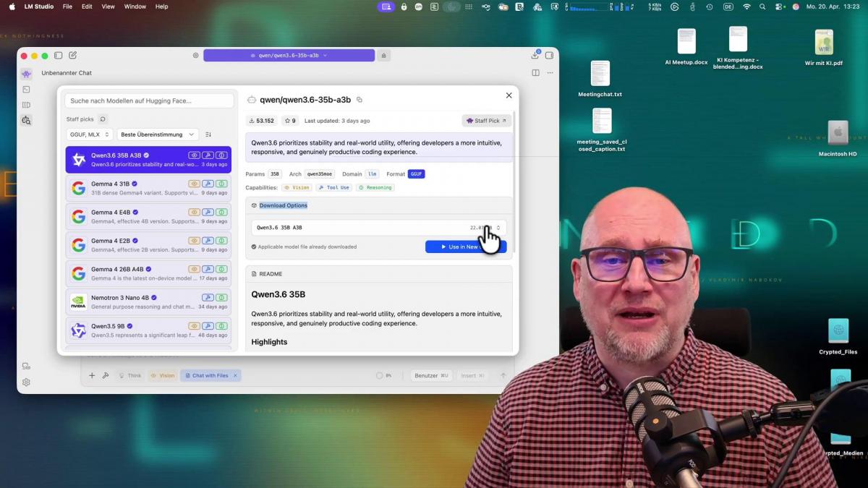Image resolution: width=868 pixels, height=488 pixels.
Task: Copy the qwen/qwen3.6-35b-a3b model name
Action: (359, 100)
